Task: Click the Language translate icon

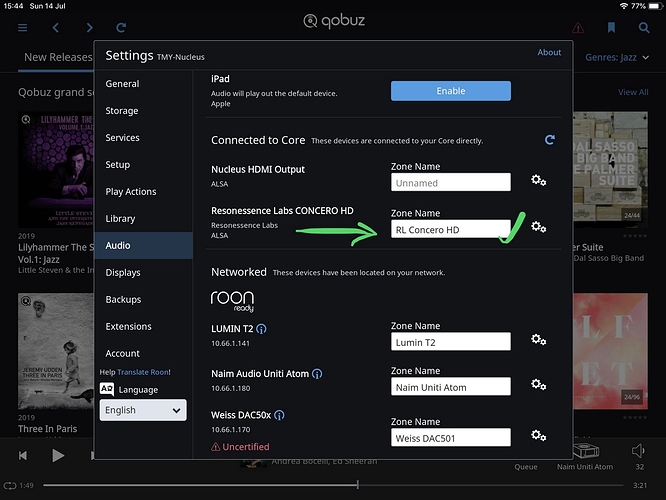Action: coord(107,389)
